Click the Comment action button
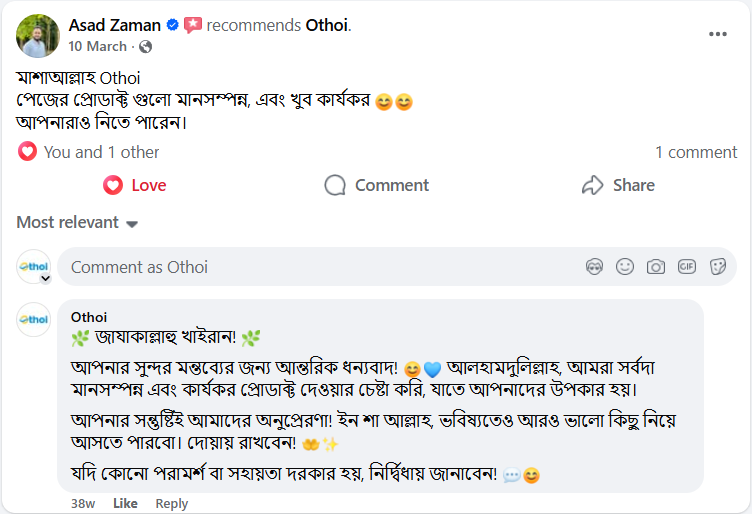This screenshot has width=752, height=514. 377,185
